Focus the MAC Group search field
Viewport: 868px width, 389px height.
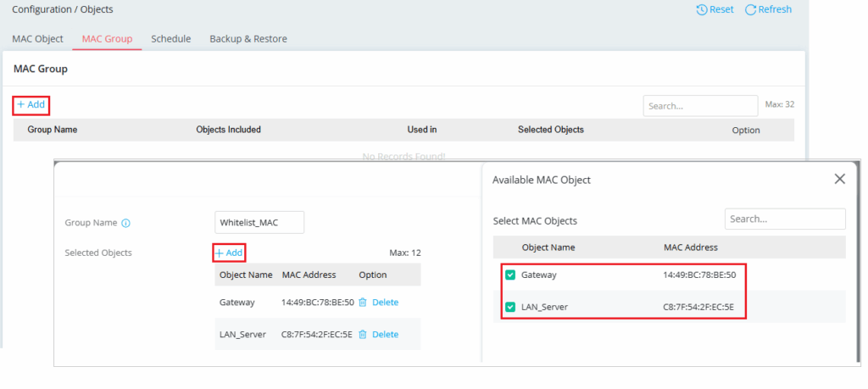point(699,106)
